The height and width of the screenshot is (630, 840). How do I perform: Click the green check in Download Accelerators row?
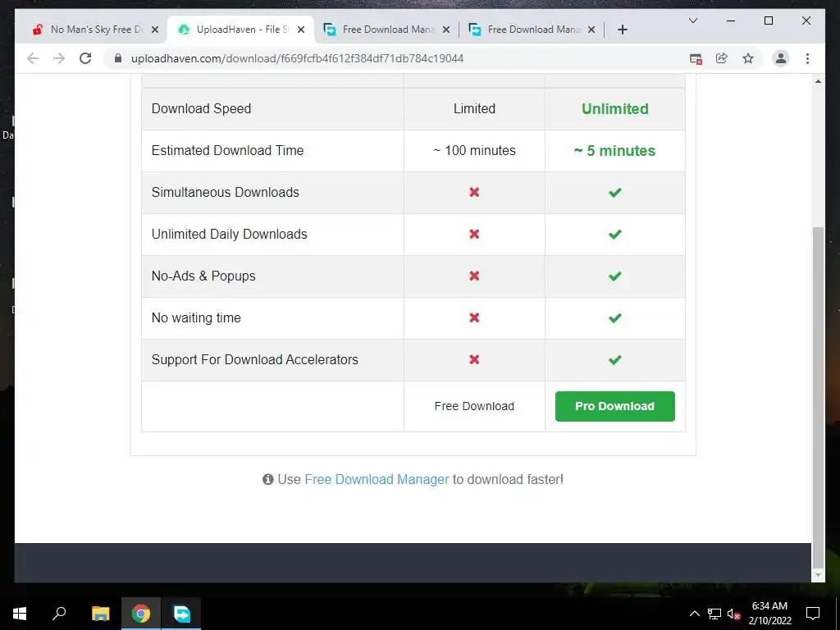coord(615,359)
